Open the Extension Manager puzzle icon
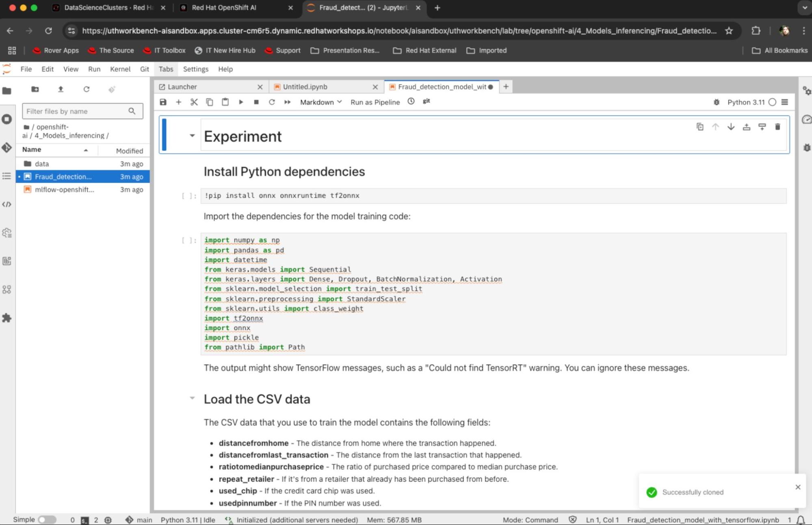This screenshot has height=525, width=812. pyautogui.click(x=7, y=318)
